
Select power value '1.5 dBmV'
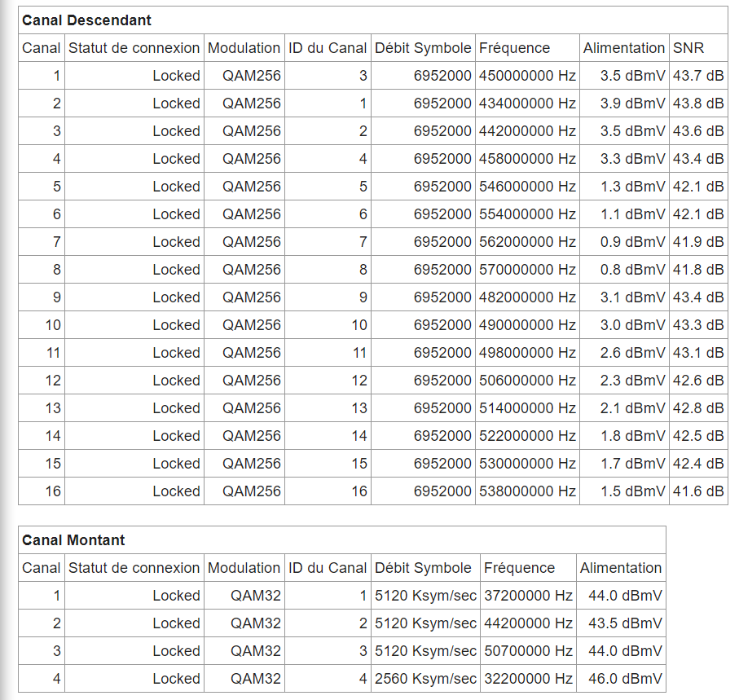632,491
